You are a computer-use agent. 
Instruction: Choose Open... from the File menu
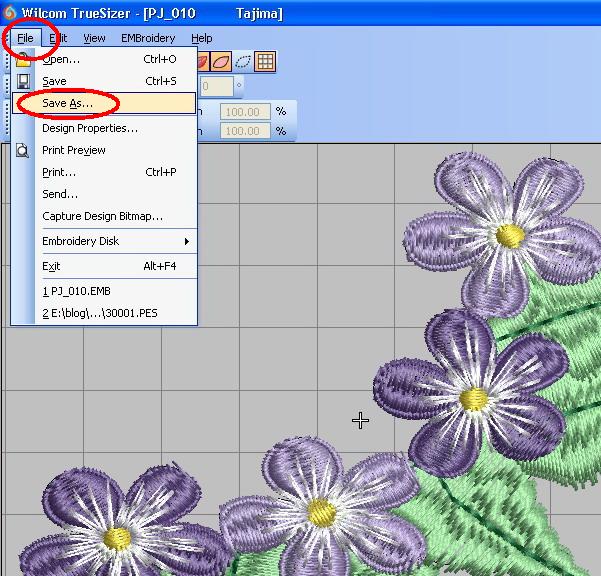pyautogui.click(x=104, y=59)
